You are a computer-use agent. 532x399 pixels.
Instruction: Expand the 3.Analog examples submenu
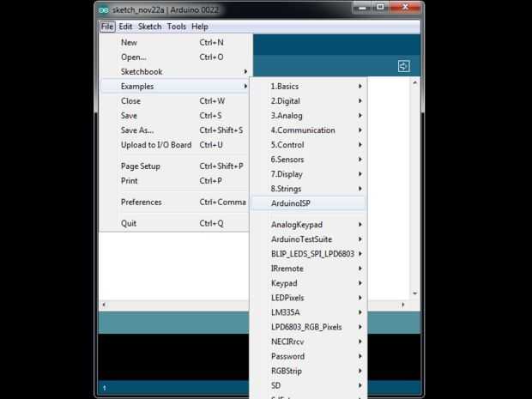[x=308, y=115]
